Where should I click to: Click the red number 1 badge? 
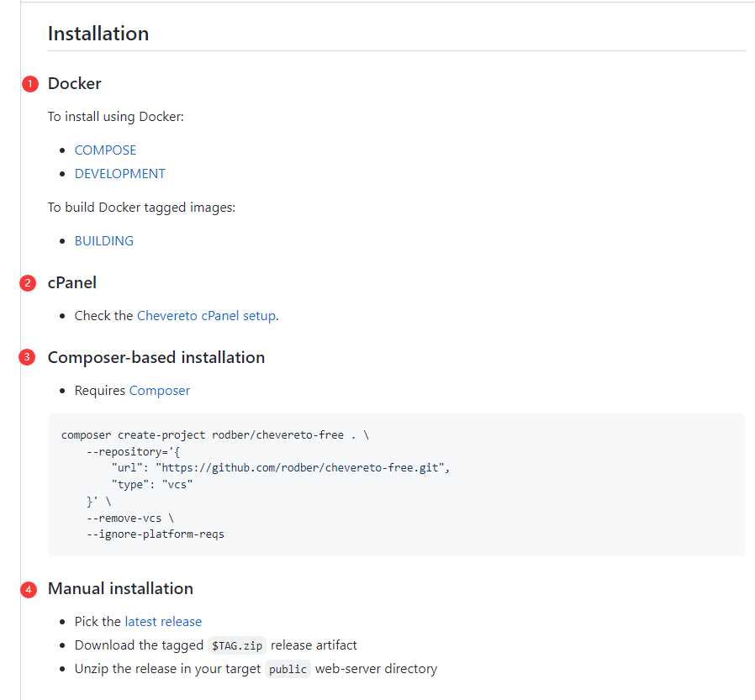(x=30, y=84)
